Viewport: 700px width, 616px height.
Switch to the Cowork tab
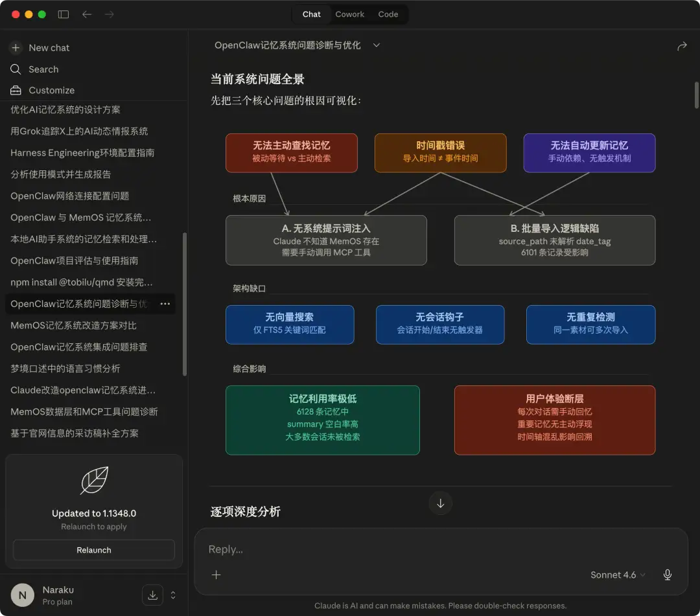(x=349, y=14)
